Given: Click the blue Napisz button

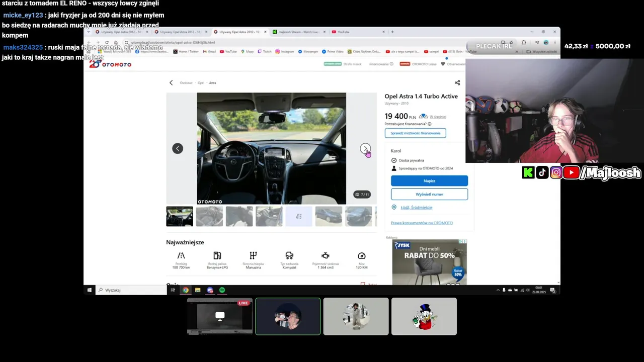Looking at the screenshot, I should click(x=429, y=180).
